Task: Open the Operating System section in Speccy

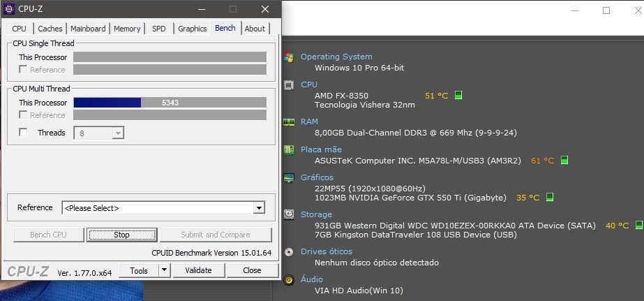Action: coord(336,57)
